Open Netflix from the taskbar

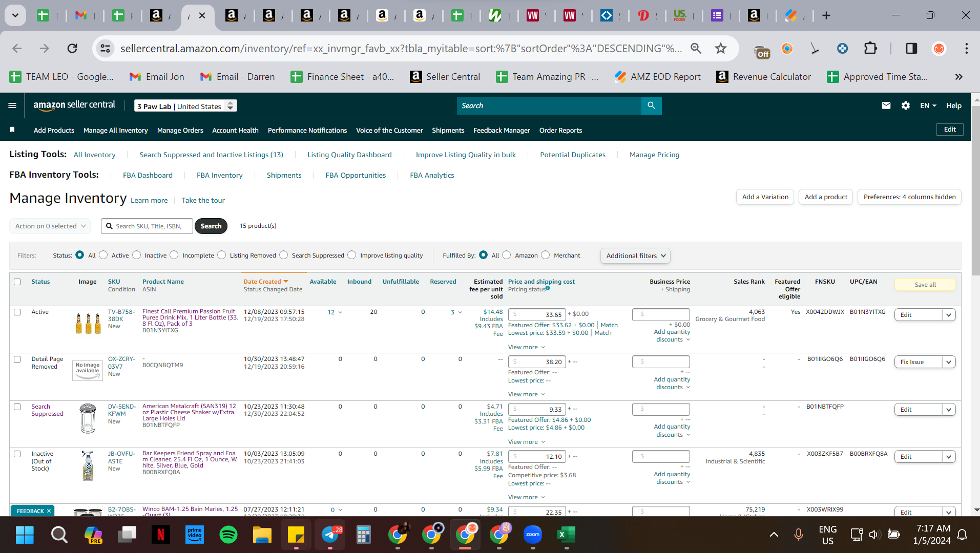[x=160, y=535]
